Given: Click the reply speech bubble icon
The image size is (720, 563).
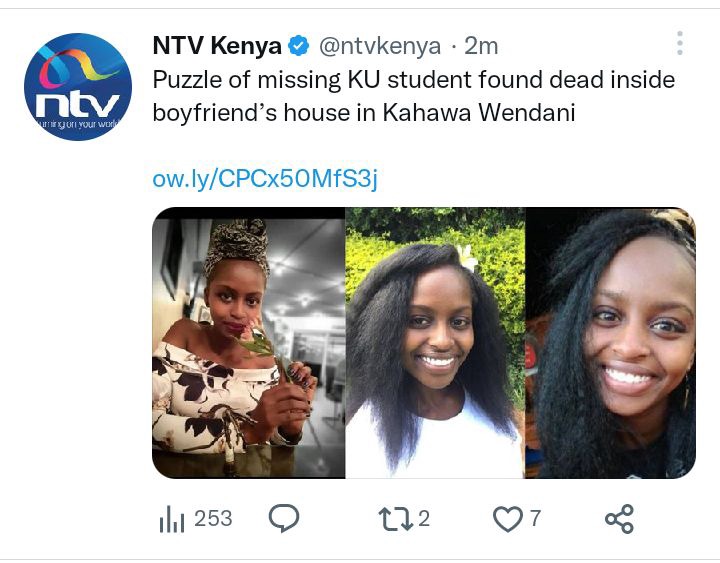Looking at the screenshot, I should click(x=284, y=518).
